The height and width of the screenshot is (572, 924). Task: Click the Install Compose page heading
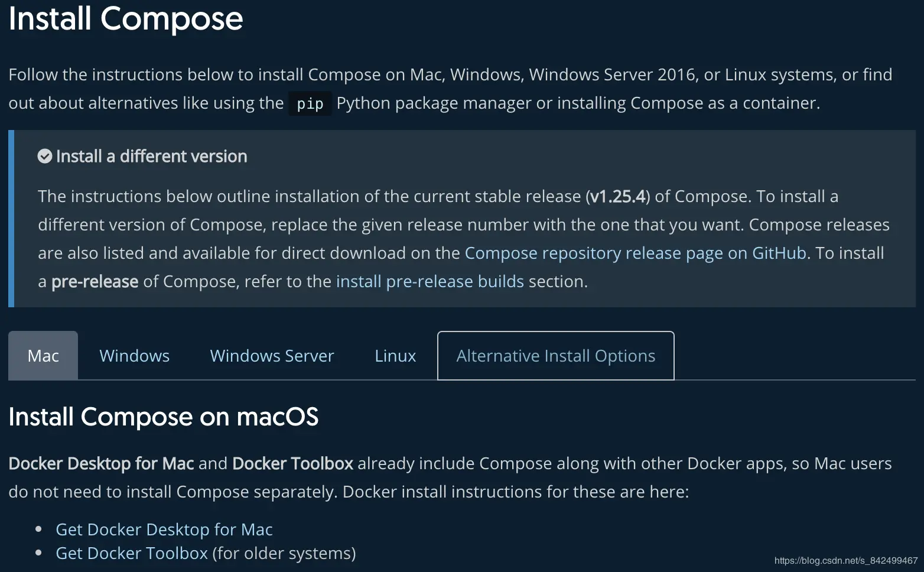coord(125,19)
